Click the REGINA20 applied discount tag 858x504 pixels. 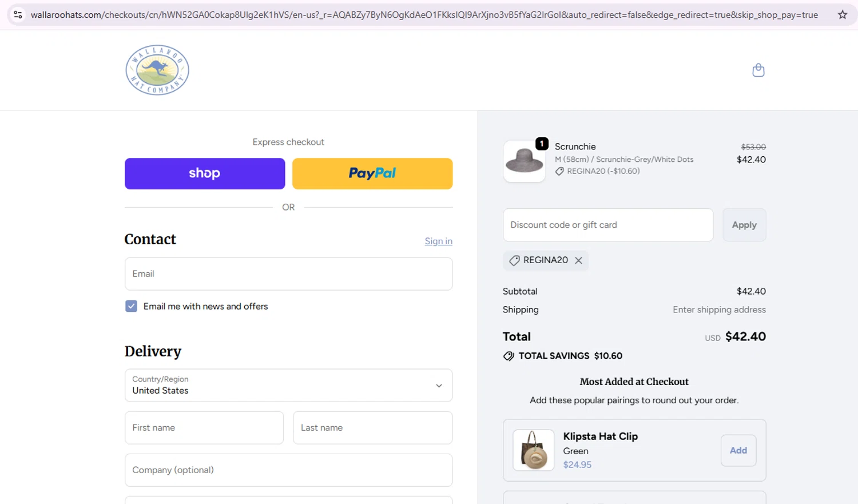(x=546, y=260)
